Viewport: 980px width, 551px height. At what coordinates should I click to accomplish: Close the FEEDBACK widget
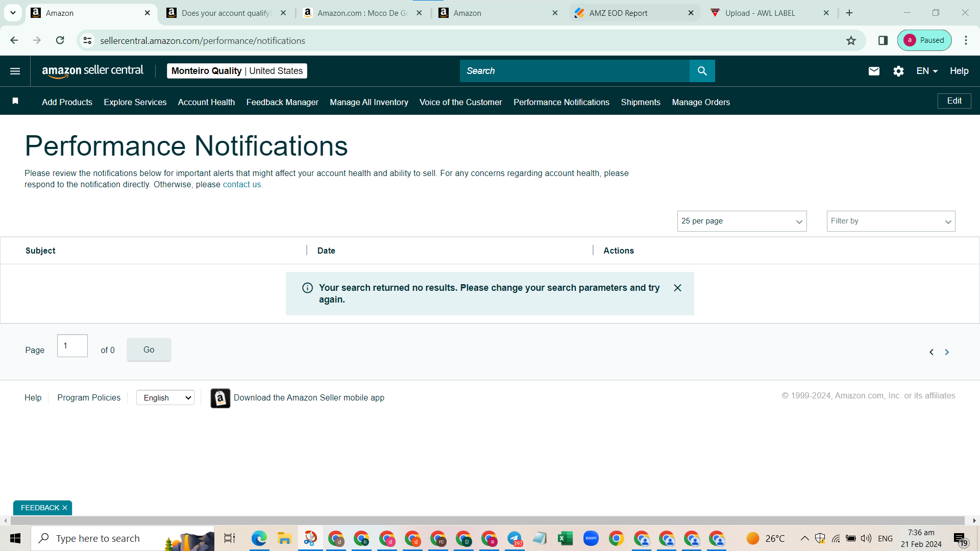[65, 508]
